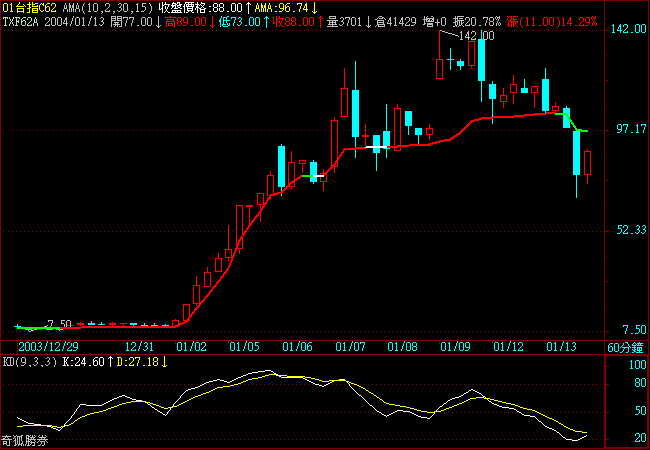Click the 100 level on KD axis
This screenshot has height=450, width=650.
pos(638,365)
